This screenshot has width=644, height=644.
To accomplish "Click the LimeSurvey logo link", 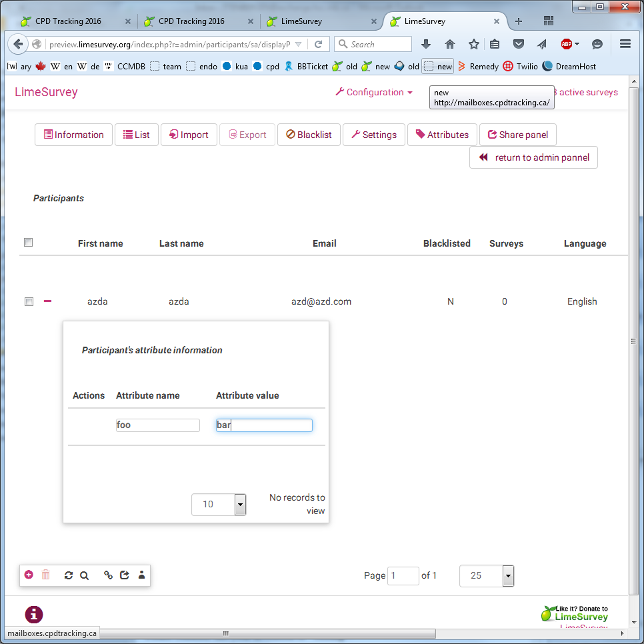I will click(x=46, y=92).
